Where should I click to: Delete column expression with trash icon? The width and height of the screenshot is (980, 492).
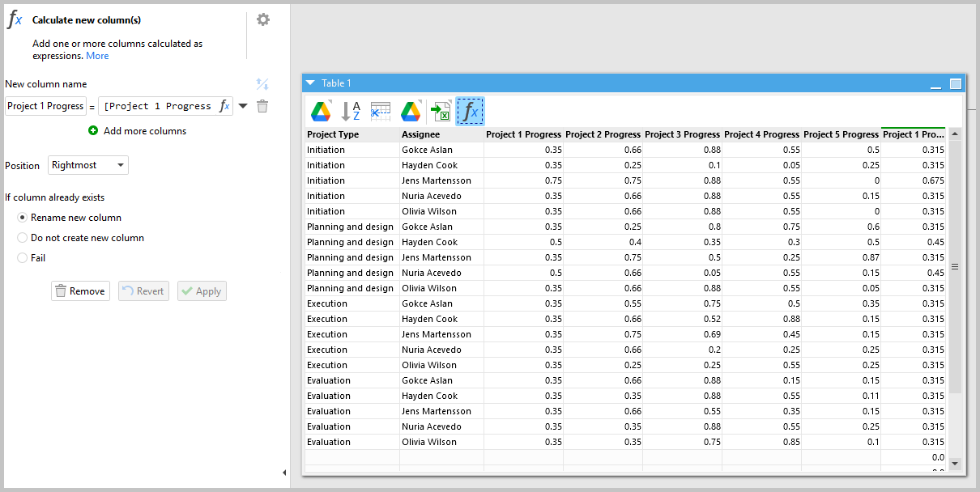click(262, 106)
